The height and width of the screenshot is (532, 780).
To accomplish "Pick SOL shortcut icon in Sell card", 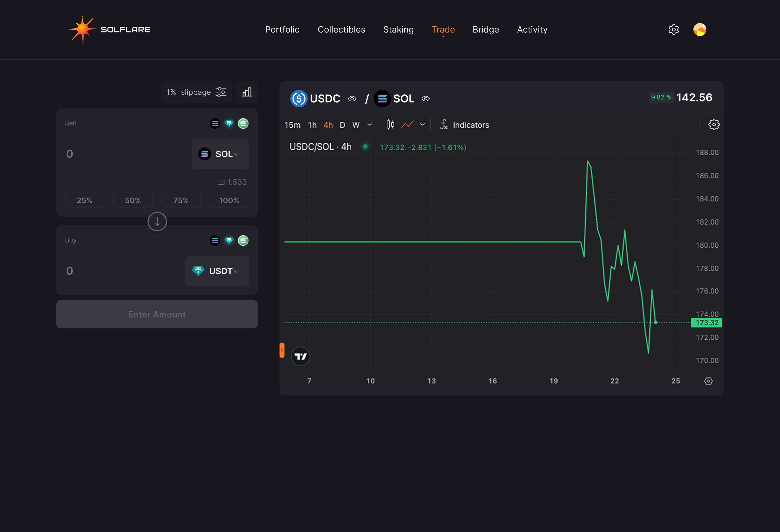I will pyautogui.click(x=215, y=124).
